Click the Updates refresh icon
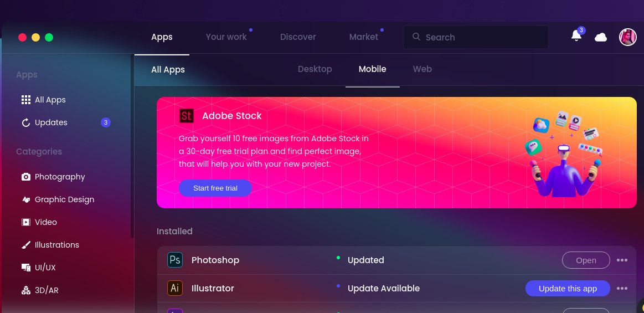 tap(26, 122)
